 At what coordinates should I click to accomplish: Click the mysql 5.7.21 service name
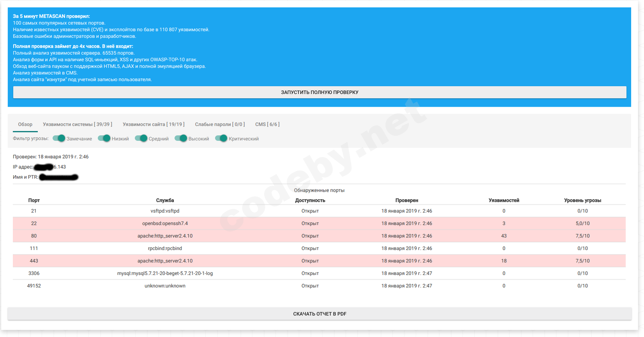(x=165, y=273)
